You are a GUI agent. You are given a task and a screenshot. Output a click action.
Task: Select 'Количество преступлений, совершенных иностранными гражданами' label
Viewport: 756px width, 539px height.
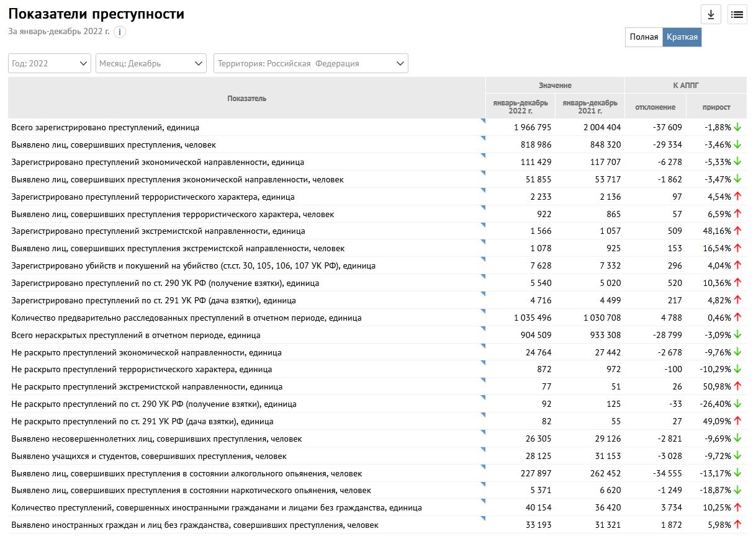point(217,507)
